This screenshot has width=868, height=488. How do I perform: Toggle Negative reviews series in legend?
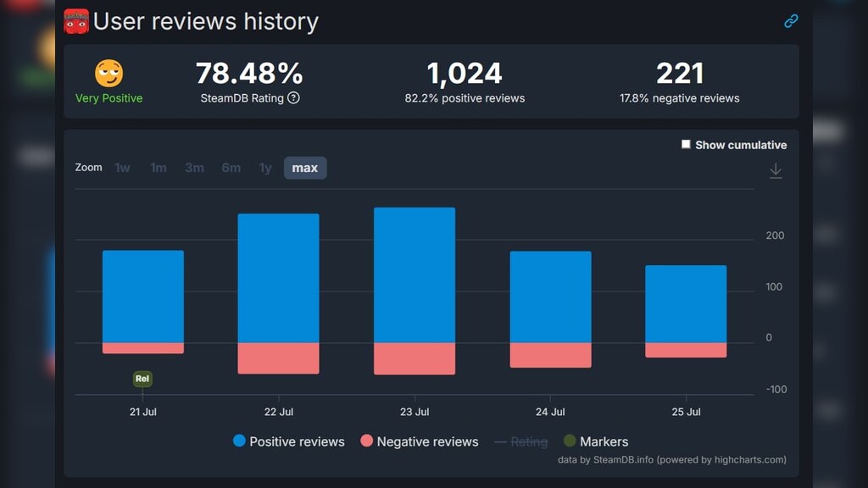pos(419,441)
